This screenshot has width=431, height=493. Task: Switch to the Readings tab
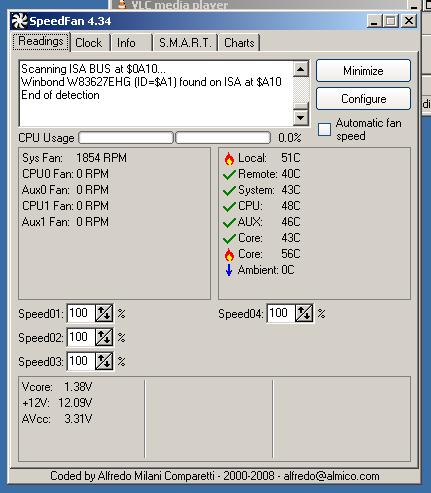[x=41, y=42]
